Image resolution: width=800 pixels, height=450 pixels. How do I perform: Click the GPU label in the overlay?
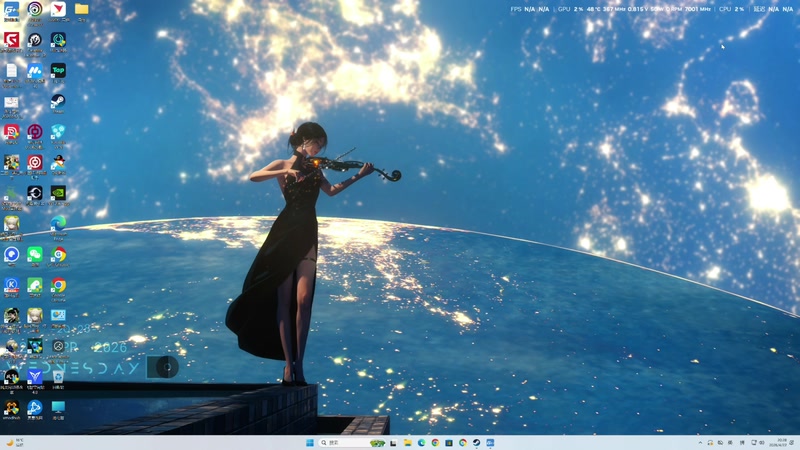[x=564, y=9]
